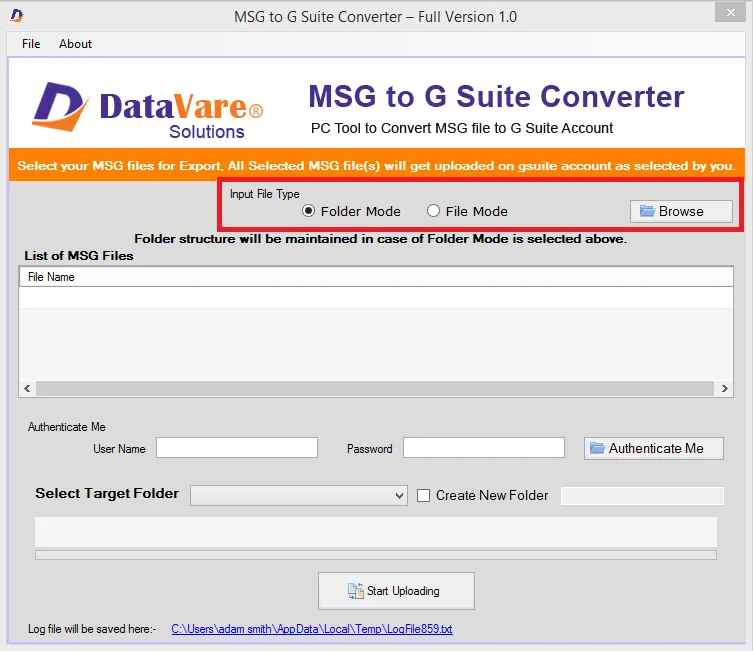The width and height of the screenshot is (753, 651).
Task: Click the 'Select Target Folder' label
Action: 107,494
